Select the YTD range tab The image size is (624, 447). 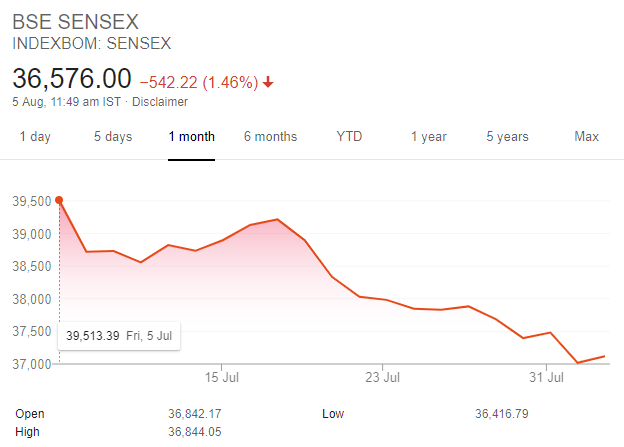349,137
